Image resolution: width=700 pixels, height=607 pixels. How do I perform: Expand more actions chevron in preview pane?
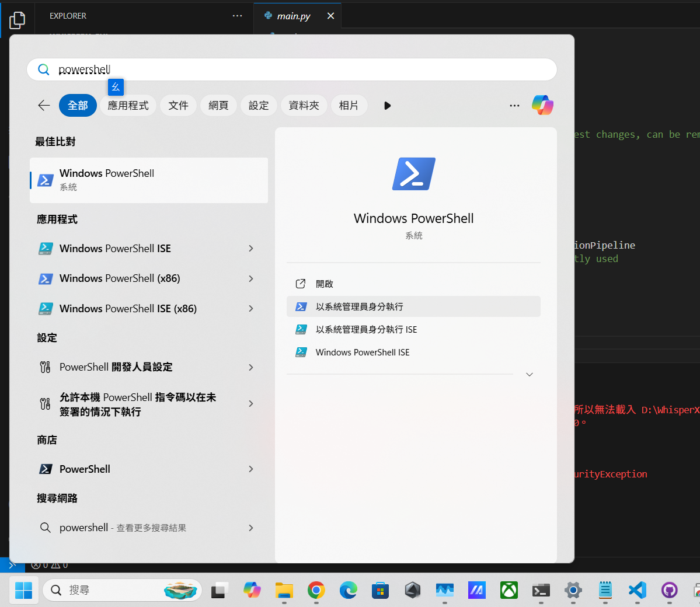click(530, 375)
